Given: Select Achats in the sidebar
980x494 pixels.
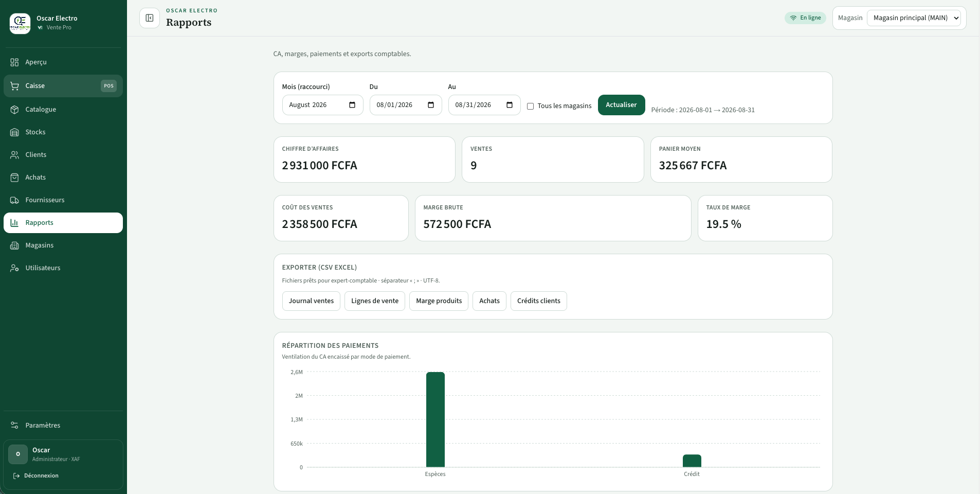Looking at the screenshot, I should (63, 178).
